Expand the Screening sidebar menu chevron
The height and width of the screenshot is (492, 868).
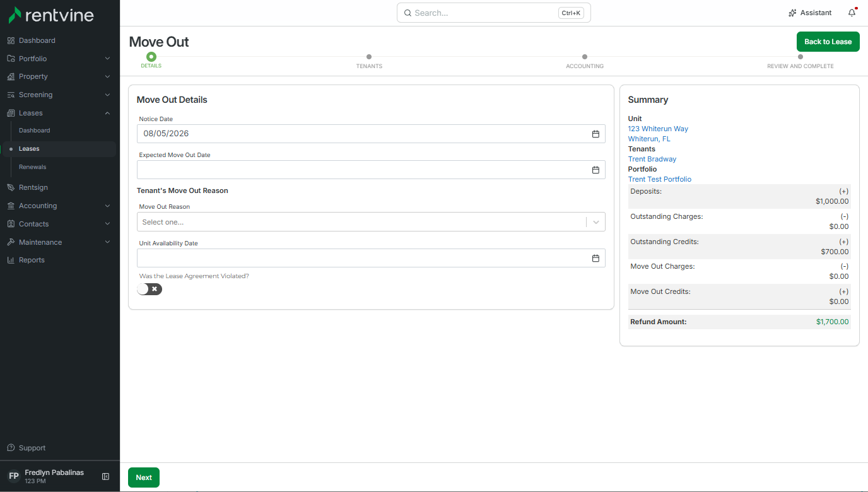tap(107, 95)
